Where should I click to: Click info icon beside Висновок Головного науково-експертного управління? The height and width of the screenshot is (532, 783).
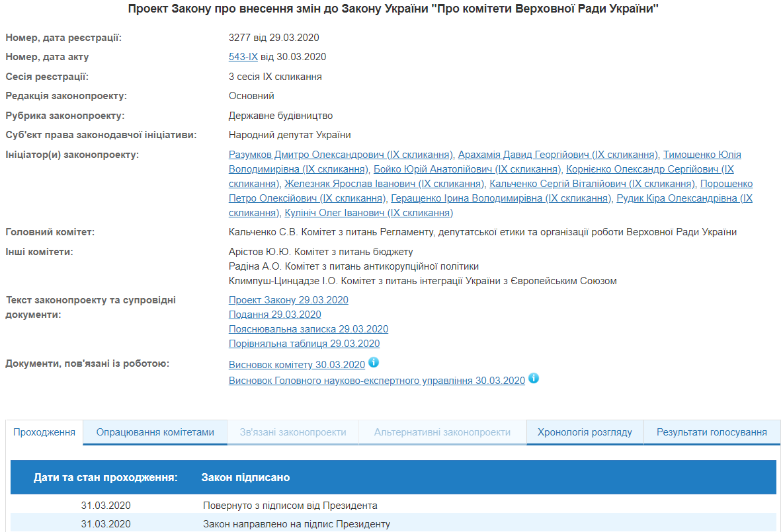pos(534,379)
